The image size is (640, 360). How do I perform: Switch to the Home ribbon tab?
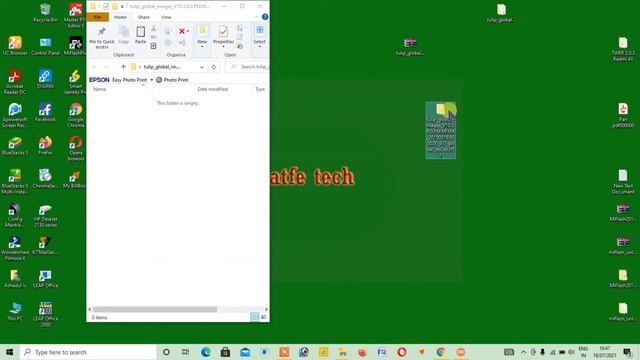pyautogui.click(x=120, y=17)
